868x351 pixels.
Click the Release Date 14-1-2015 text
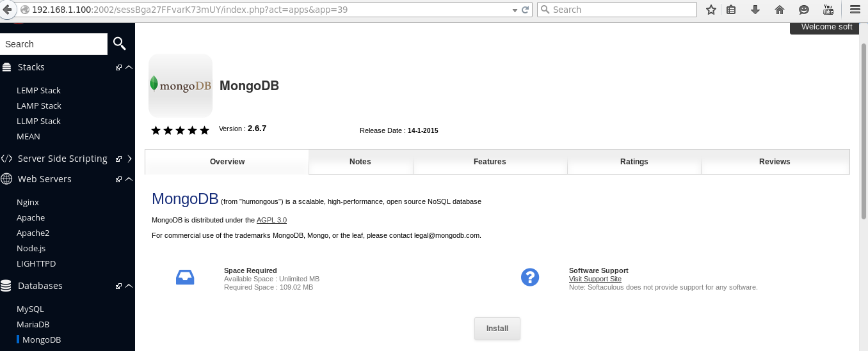[x=399, y=130]
